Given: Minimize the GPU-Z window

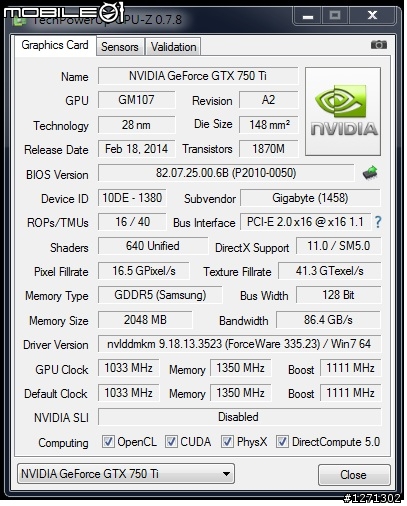Looking at the screenshot, I should pos(308,15).
